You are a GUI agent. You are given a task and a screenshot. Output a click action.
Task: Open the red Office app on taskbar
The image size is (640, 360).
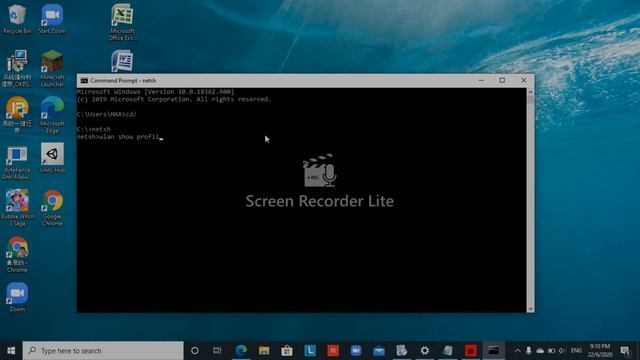click(333, 351)
